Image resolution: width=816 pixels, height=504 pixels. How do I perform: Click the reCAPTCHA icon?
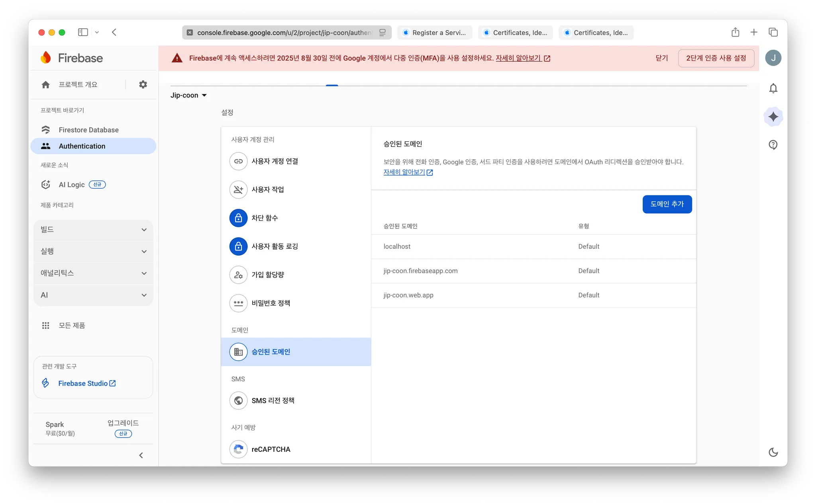(238, 449)
